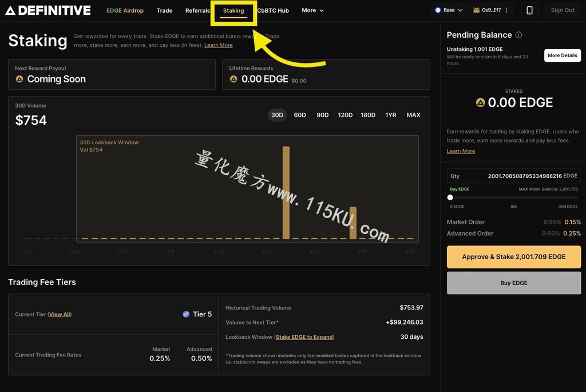Viewport: 586px width, 392px height.
Task: Click More Details for pending balance
Action: pyautogui.click(x=563, y=56)
